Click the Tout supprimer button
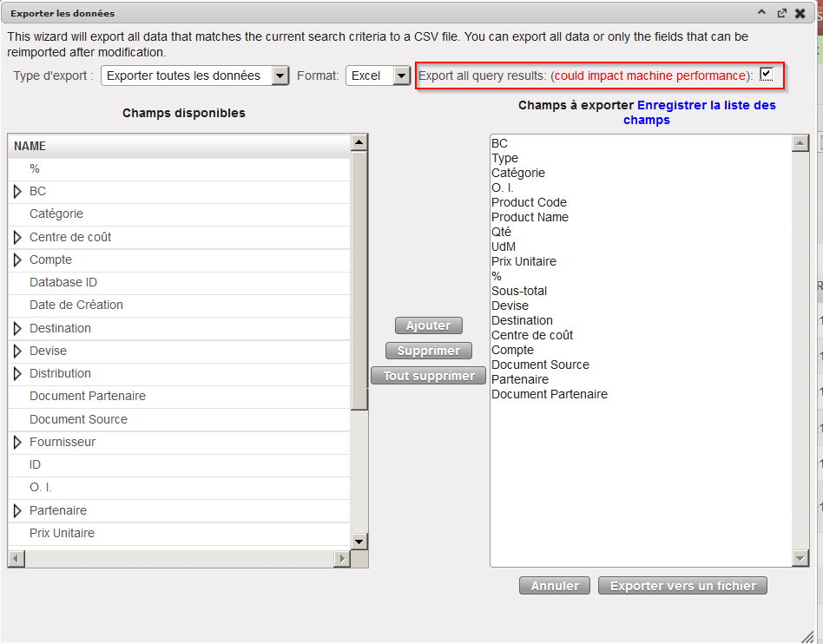 click(428, 376)
